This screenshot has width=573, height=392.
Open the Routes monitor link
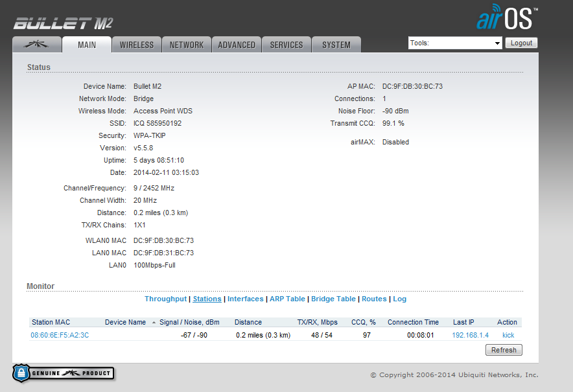point(374,299)
